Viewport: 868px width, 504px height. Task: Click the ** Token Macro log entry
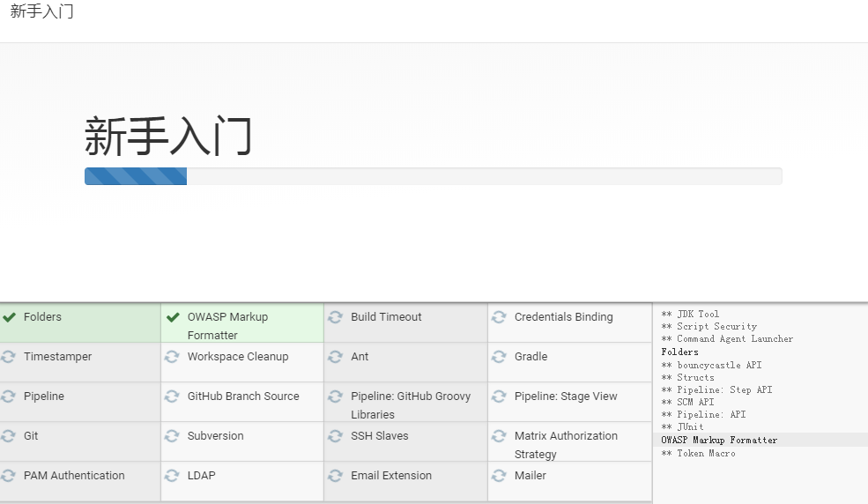click(698, 453)
